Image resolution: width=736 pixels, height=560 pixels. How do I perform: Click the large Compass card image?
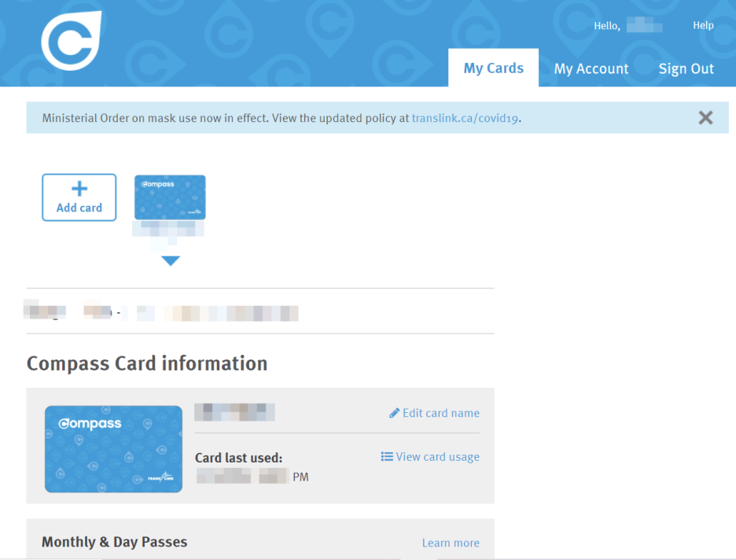113,449
